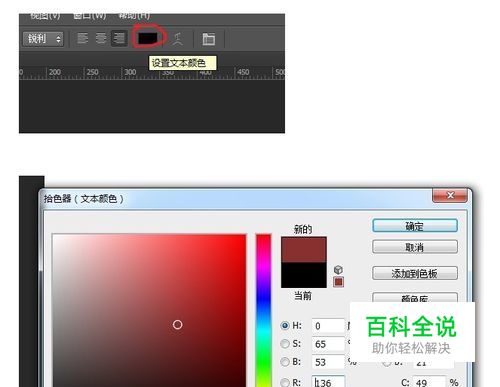Select the H radio button
This screenshot has height=387, width=500.
pyautogui.click(x=285, y=325)
